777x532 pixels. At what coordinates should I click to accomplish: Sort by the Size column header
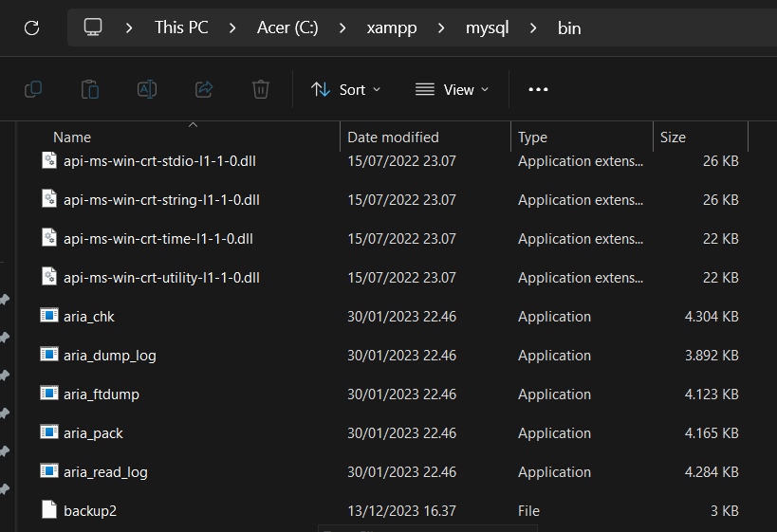pos(673,138)
